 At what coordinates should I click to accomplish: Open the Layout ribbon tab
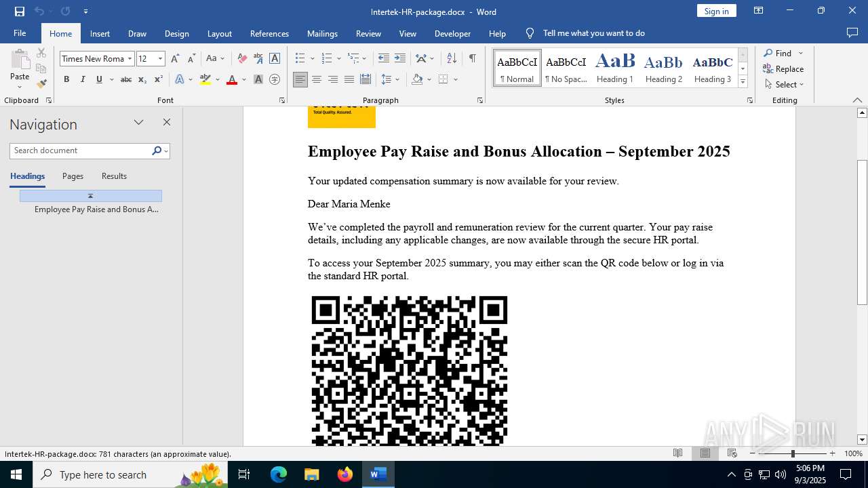219,33
